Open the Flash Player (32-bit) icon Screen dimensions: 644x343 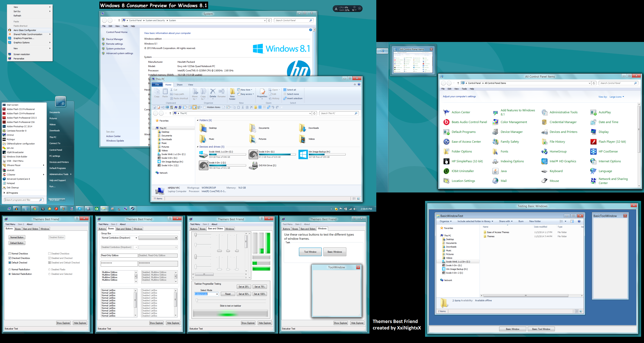[593, 142]
